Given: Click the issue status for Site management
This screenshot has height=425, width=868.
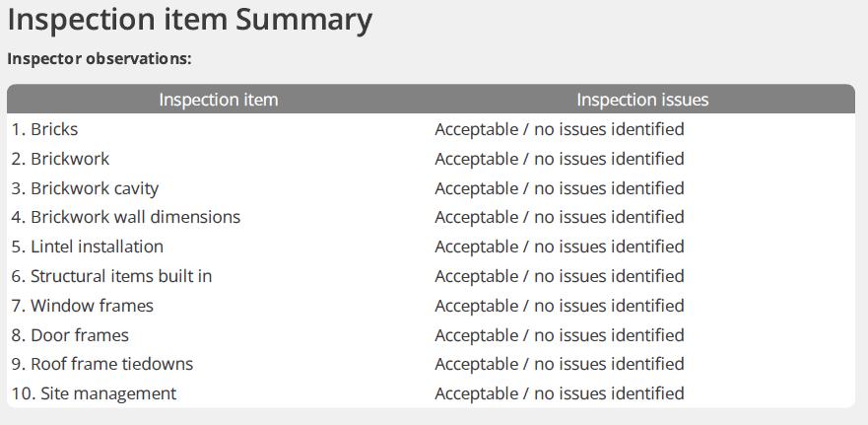Looking at the screenshot, I should click(x=560, y=393).
